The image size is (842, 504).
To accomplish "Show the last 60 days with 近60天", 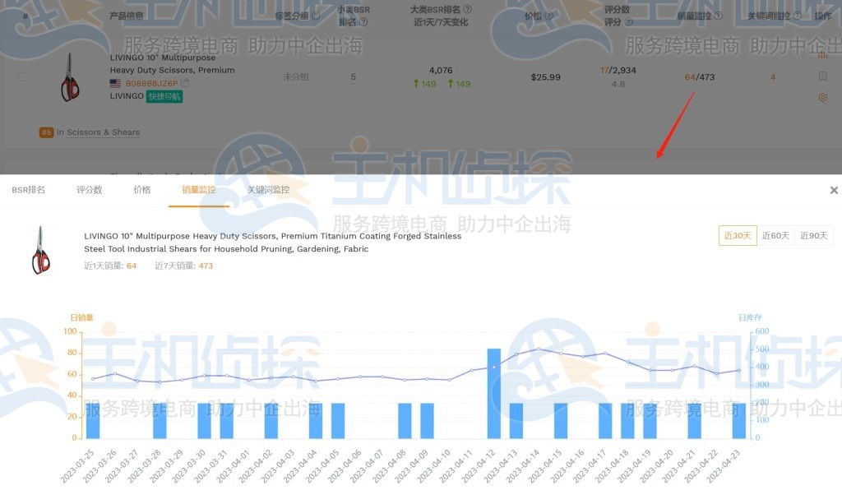I will 775,235.
